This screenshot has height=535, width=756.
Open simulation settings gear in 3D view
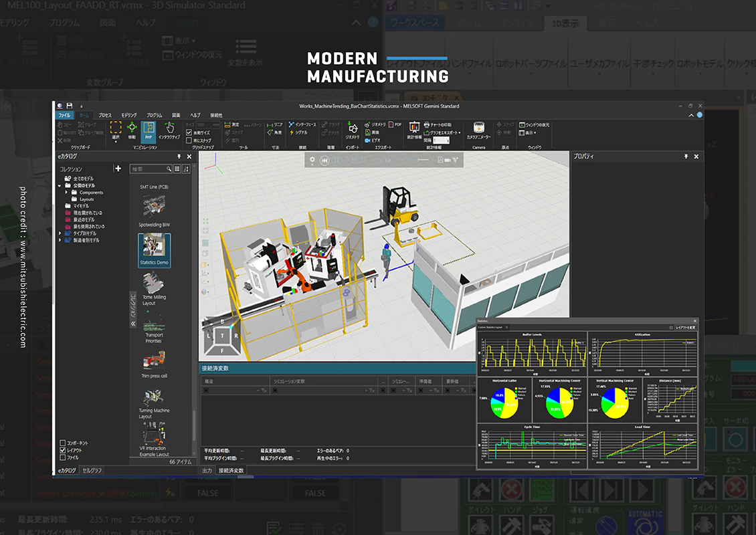pos(312,160)
